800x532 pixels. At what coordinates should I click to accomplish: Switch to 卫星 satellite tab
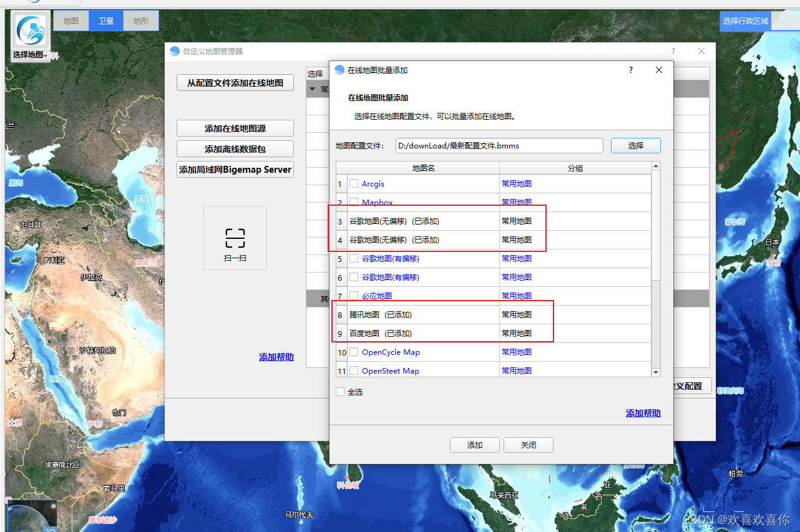[x=106, y=21]
